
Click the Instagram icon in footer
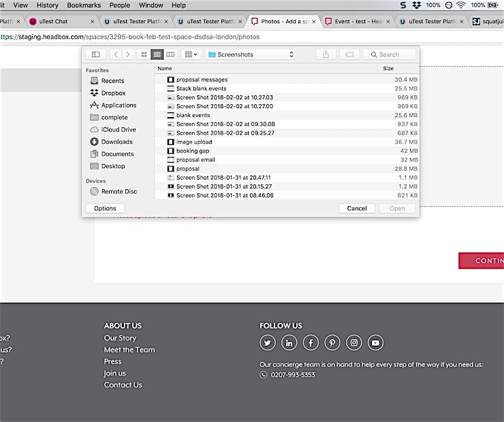click(354, 343)
